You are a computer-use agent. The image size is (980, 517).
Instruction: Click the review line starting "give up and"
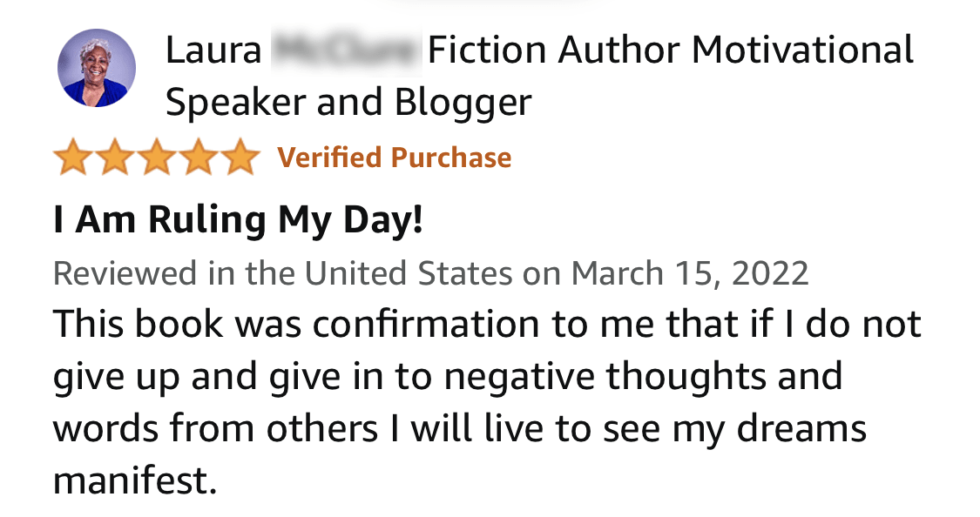click(x=448, y=377)
